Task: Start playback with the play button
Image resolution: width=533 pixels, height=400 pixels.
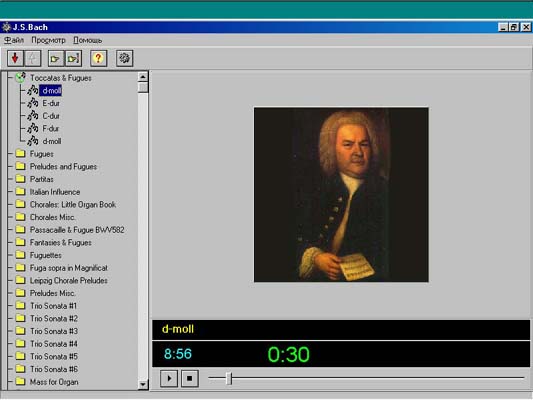Action: click(x=169, y=378)
